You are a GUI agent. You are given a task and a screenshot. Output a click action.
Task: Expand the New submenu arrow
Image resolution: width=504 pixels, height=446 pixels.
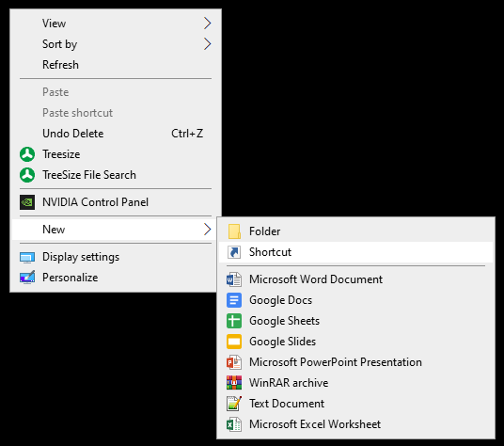coord(207,230)
